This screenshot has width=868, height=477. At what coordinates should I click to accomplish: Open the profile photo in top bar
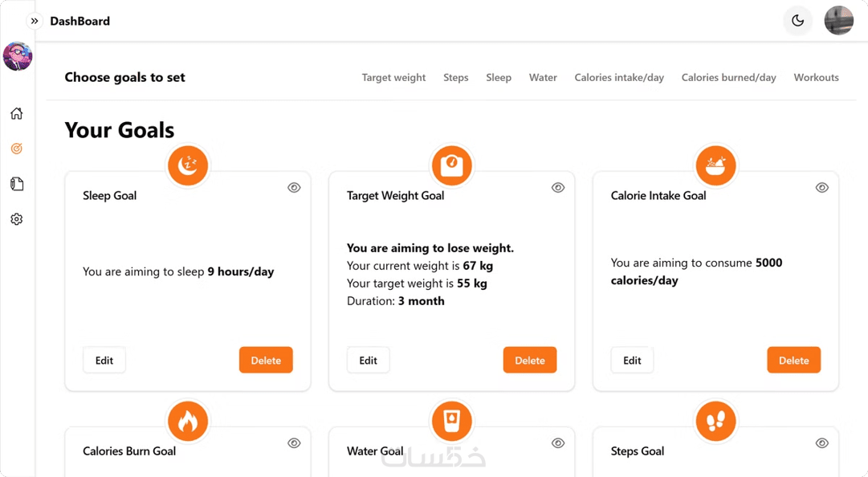click(839, 21)
